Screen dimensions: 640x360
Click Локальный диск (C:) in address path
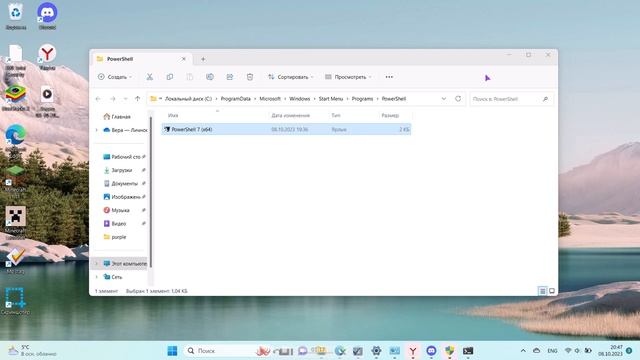tap(189, 99)
